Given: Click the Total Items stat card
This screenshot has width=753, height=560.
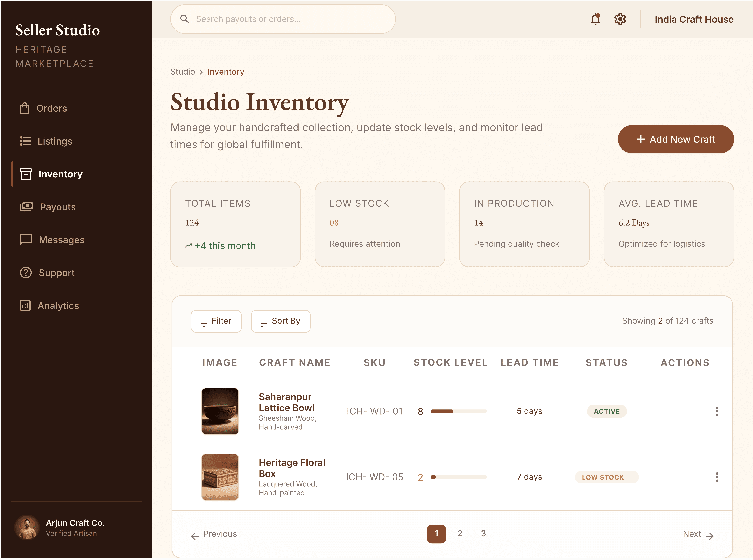Looking at the screenshot, I should click(236, 224).
